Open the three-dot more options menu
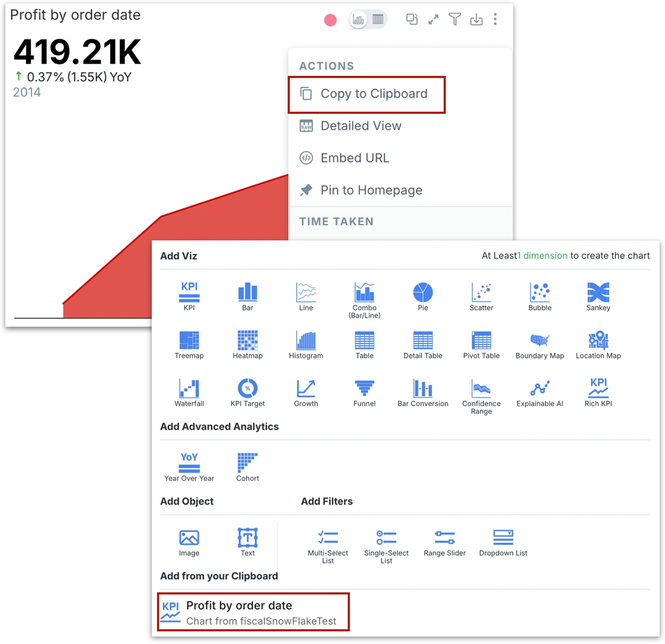This screenshot has height=644, width=665. click(495, 19)
